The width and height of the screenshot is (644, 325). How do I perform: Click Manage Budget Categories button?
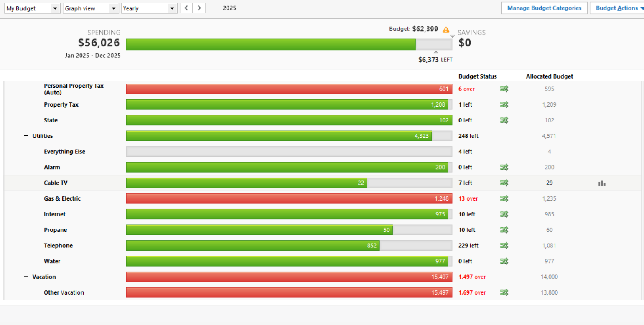[544, 8]
